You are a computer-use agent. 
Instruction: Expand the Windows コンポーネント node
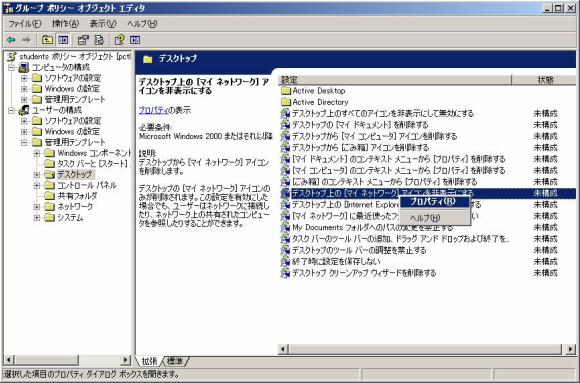(x=37, y=153)
